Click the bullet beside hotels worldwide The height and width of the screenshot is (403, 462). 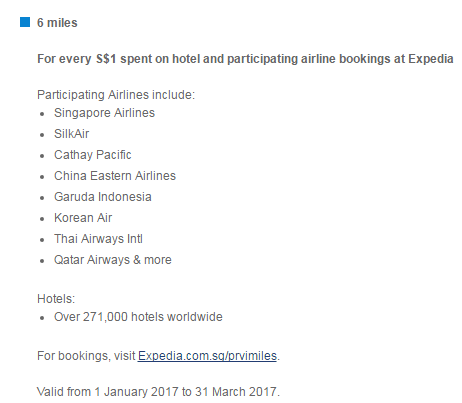pos(42,318)
